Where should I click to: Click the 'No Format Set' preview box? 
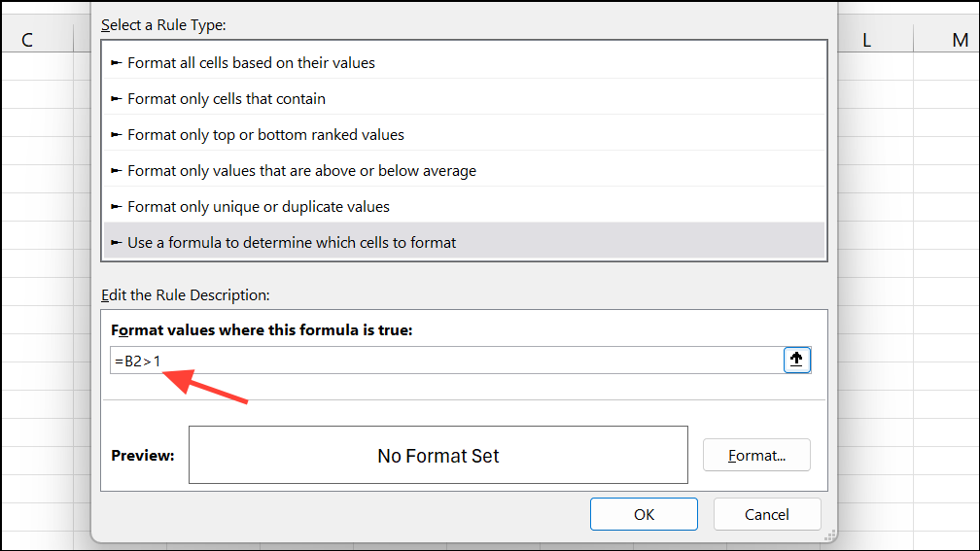[437, 455]
